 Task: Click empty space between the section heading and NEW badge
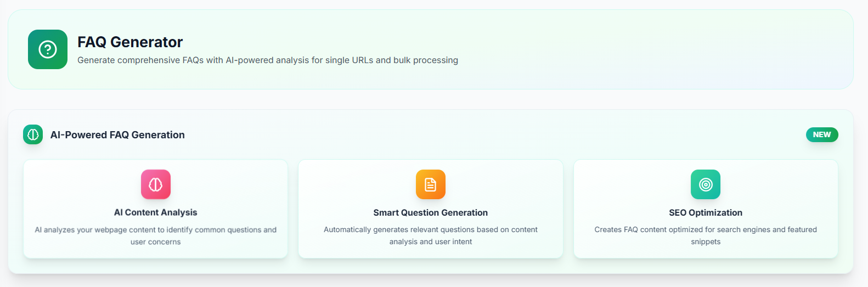[x=494, y=134]
